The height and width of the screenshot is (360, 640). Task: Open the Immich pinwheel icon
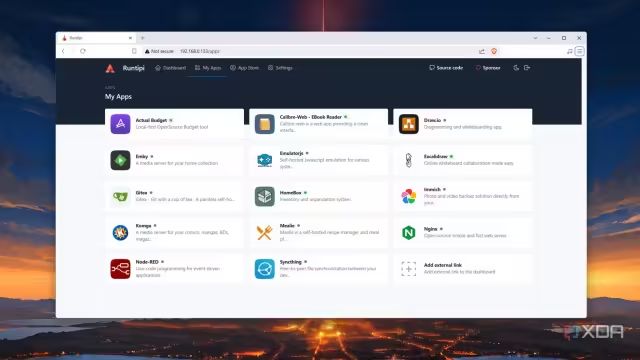(409, 196)
